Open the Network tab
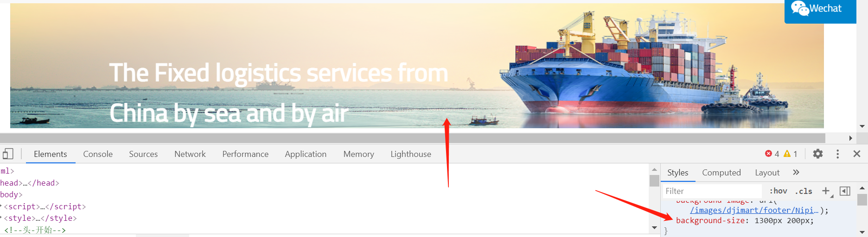 tap(190, 154)
